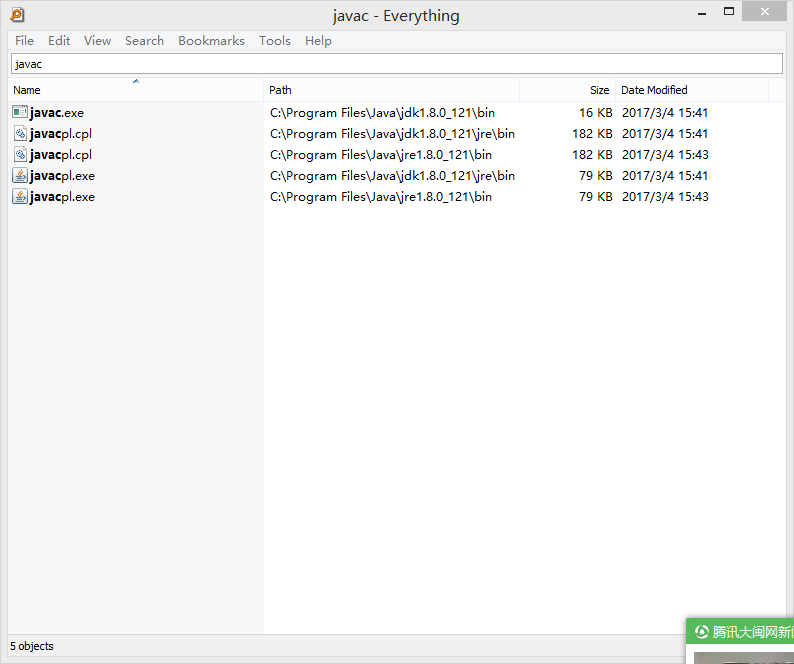
Task: Select the javac.exe file name
Action: point(57,112)
